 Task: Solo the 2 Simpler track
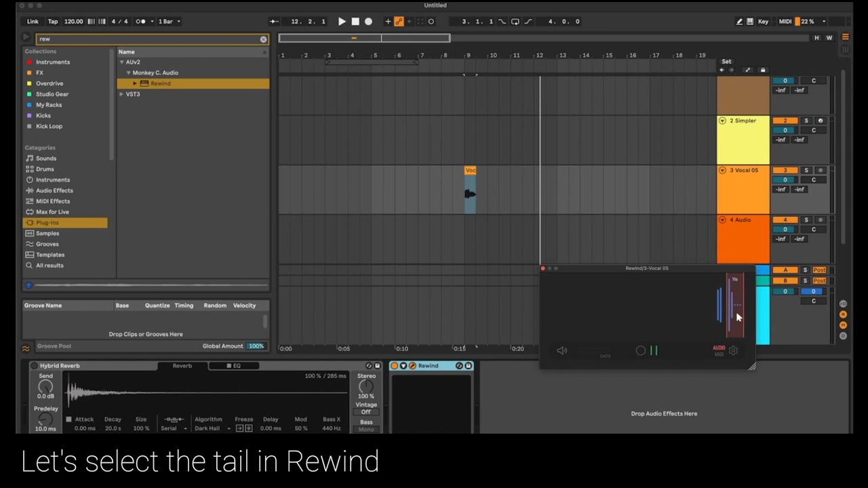(806, 121)
